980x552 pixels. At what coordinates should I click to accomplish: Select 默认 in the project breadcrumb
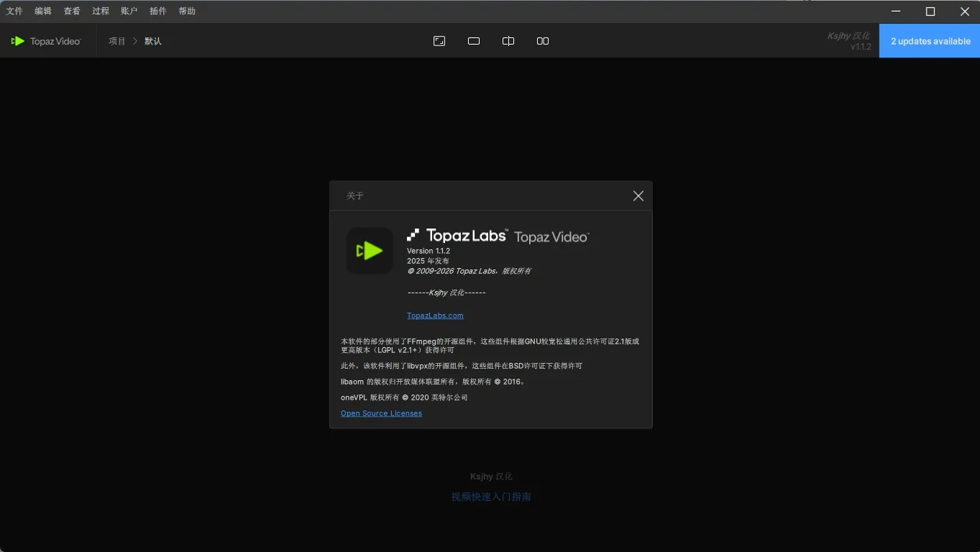click(x=152, y=41)
